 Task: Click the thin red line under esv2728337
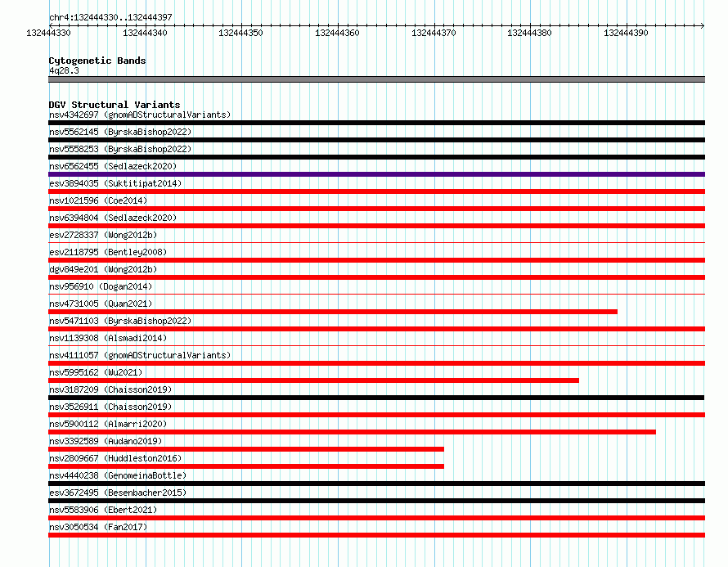[376, 242]
